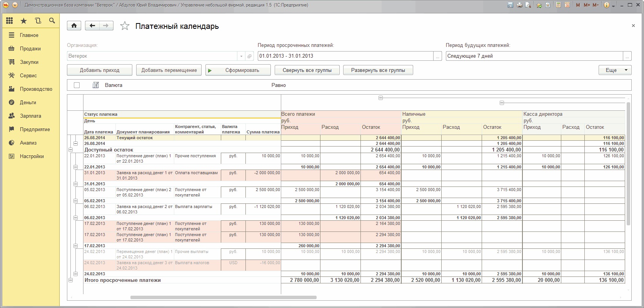Viewport: 644px width, 308px height.
Task: Click the search magnifier icon in sidebar
Action: point(52,21)
